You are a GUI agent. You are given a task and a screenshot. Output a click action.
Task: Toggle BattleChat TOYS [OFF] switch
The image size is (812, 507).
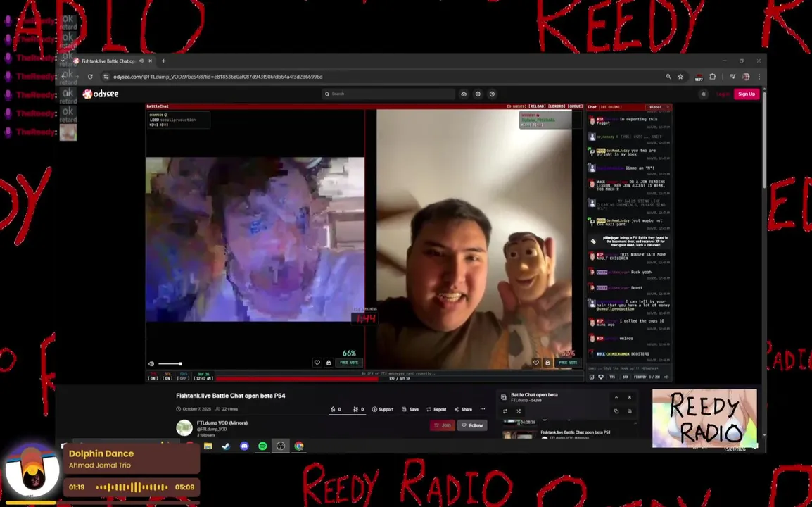click(184, 376)
